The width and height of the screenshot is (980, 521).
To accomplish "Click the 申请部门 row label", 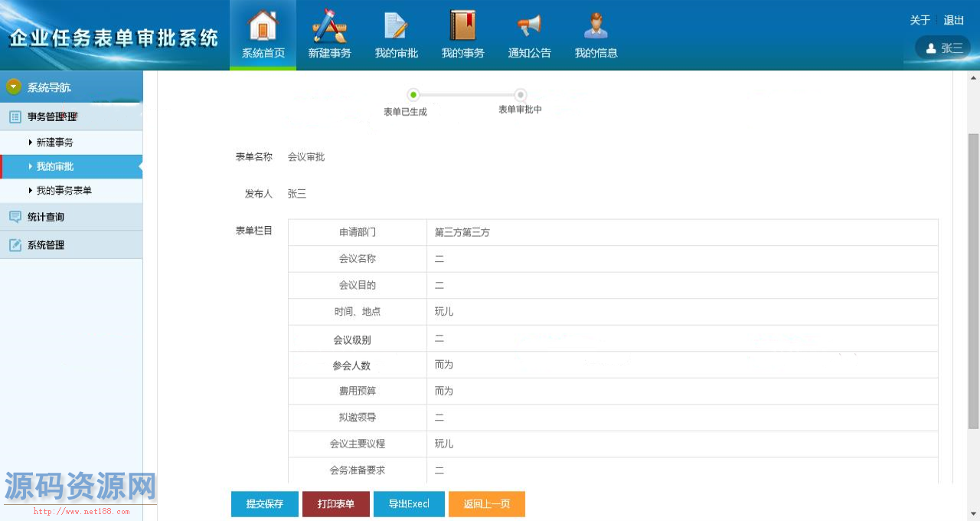I will (358, 232).
